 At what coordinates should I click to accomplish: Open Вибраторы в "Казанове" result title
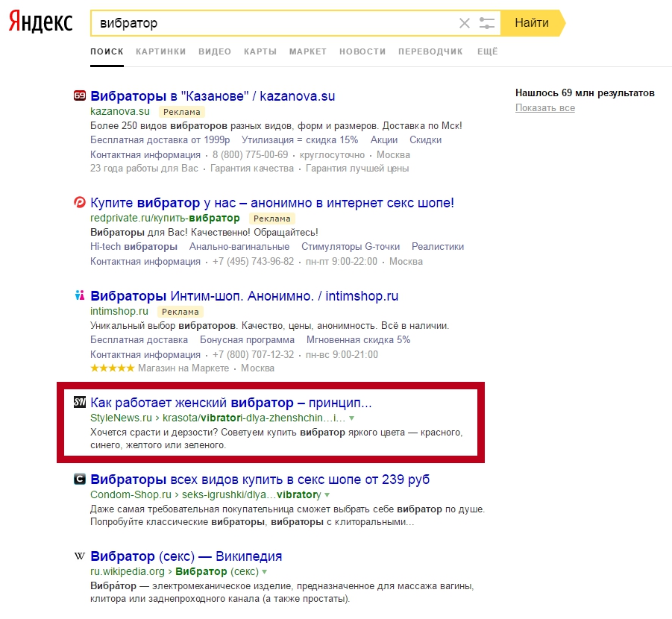pyautogui.click(x=213, y=96)
